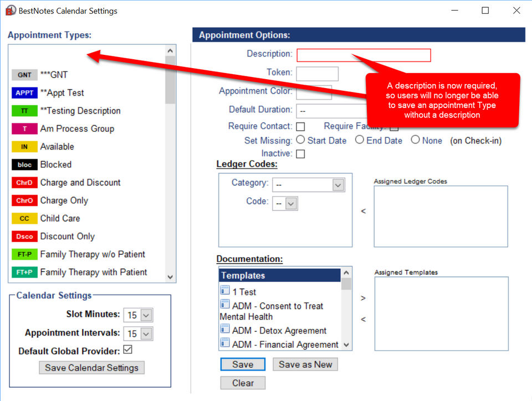This screenshot has width=532, height=401.
Task: Click the green TT badge icon
Action: click(x=24, y=111)
